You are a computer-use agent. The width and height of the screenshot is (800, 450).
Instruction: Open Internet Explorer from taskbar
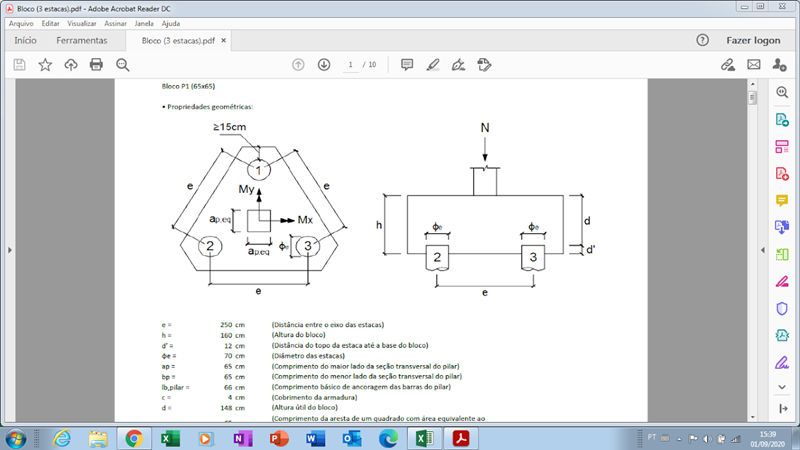click(x=62, y=439)
